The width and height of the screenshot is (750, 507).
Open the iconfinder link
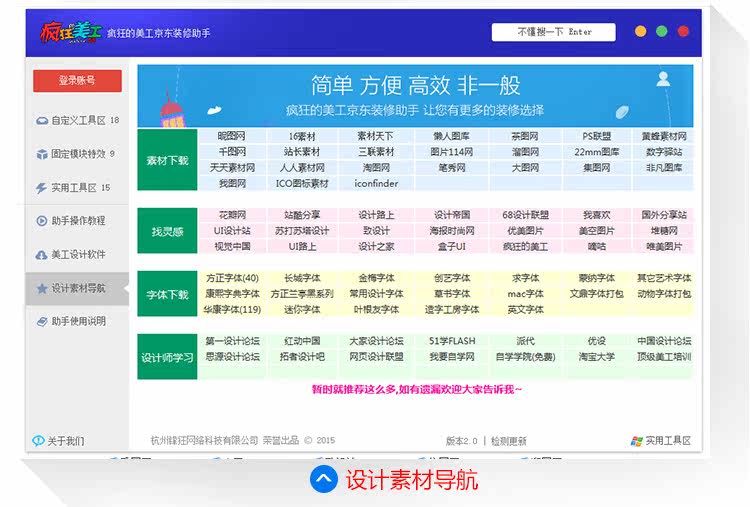click(x=376, y=184)
